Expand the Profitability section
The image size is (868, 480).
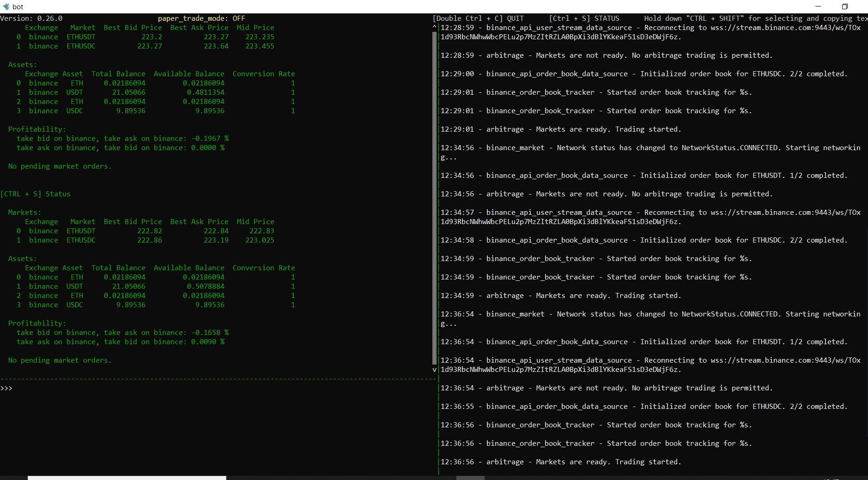point(37,323)
